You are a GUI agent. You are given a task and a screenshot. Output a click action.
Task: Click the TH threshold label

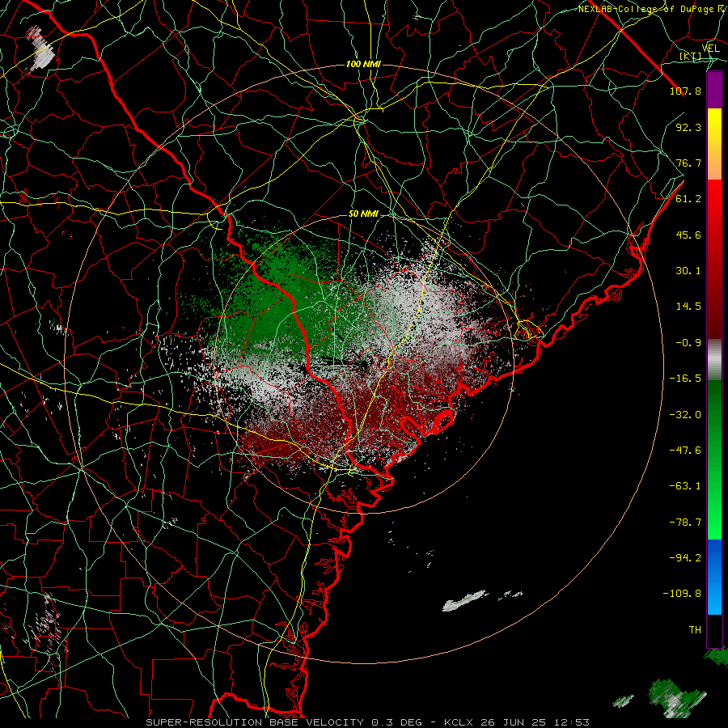coord(695,630)
